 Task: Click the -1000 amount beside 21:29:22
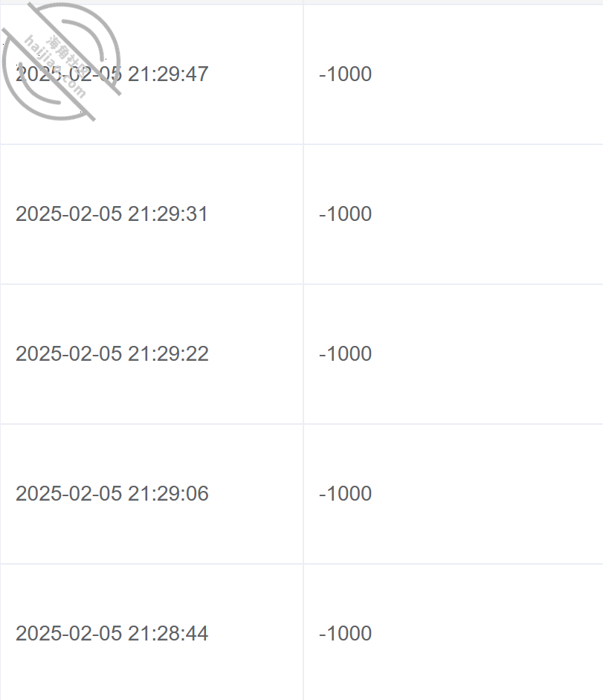coord(346,353)
